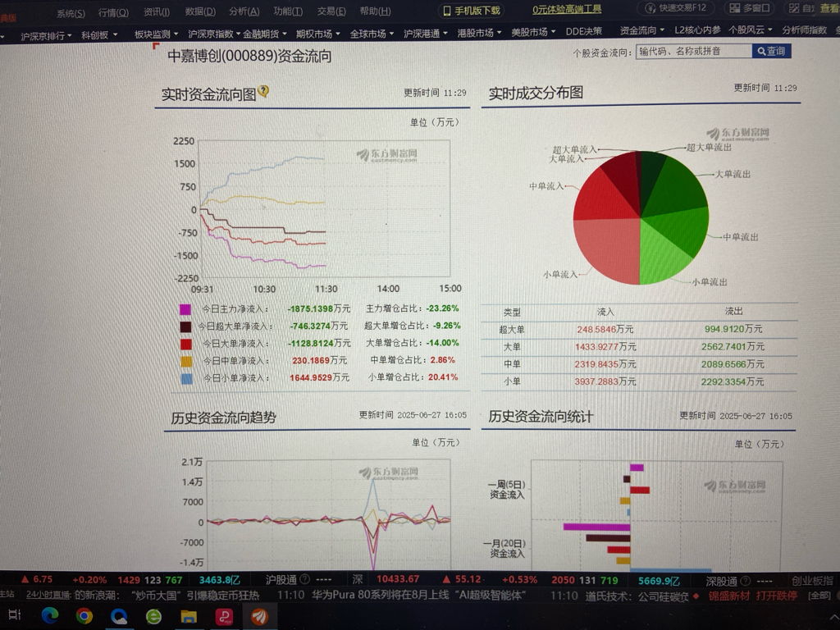Screen dimensions: 840x630
Task: Click the 沪股通 help circle icon
Action: pos(304,579)
